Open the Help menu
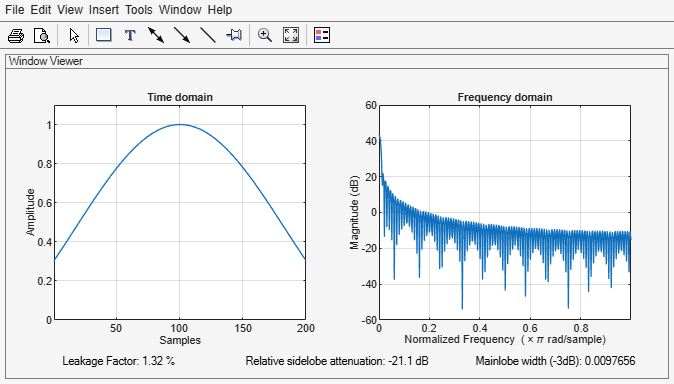The height and width of the screenshot is (384, 674). click(x=220, y=9)
